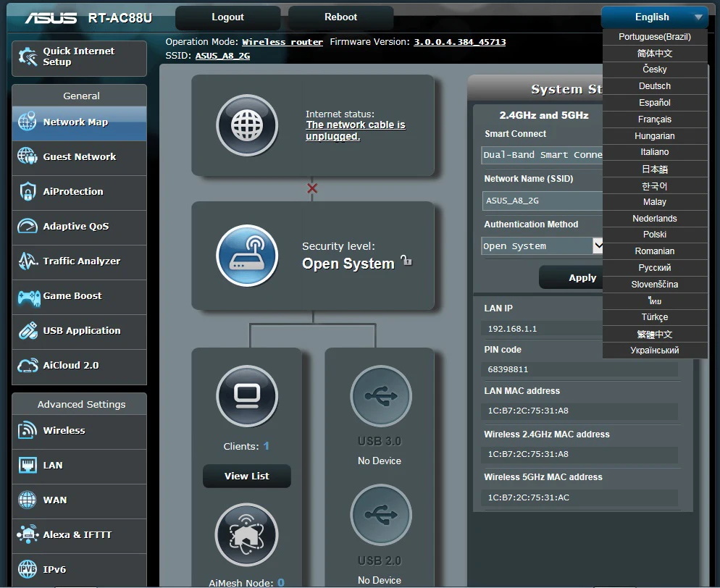
Task: Click the Reboot button
Action: (340, 17)
